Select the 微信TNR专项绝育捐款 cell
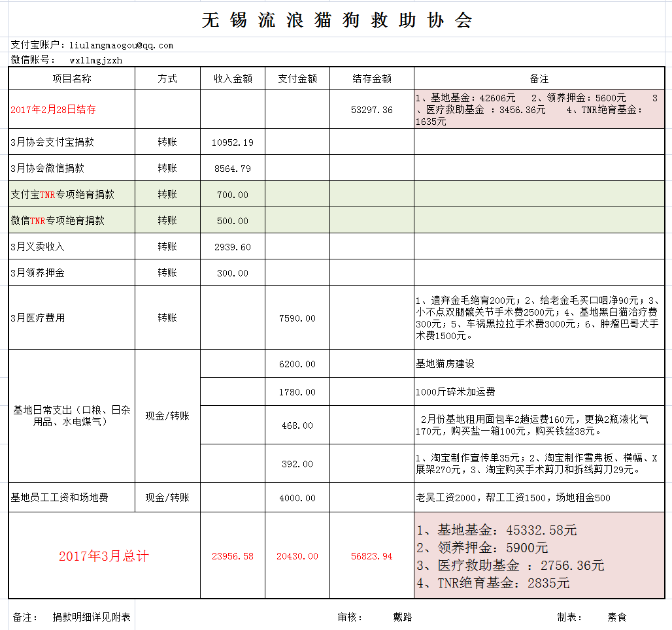Image resolution: width=672 pixels, height=630 pixels. tap(72, 220)
